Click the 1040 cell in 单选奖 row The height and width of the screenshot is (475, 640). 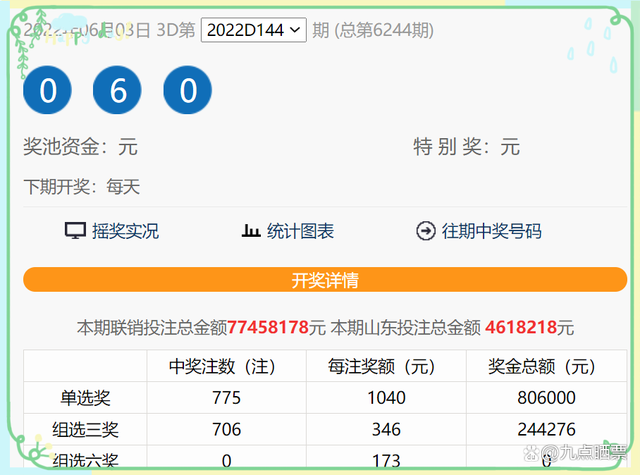[x=386, y=397]
